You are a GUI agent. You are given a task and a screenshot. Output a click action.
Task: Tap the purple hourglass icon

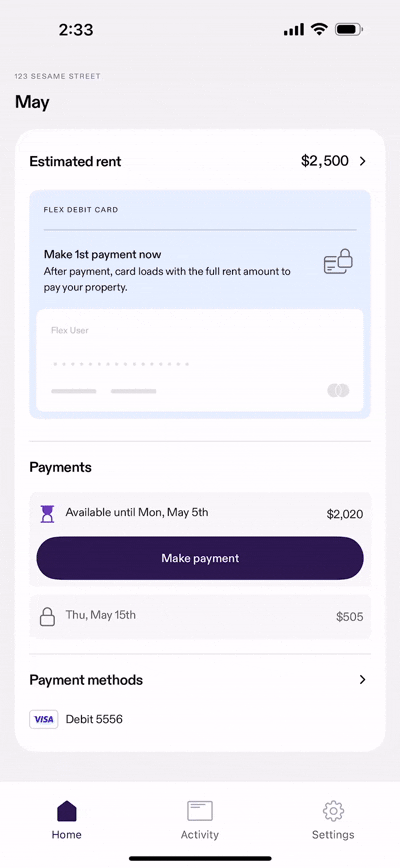(x=48, y=514)
